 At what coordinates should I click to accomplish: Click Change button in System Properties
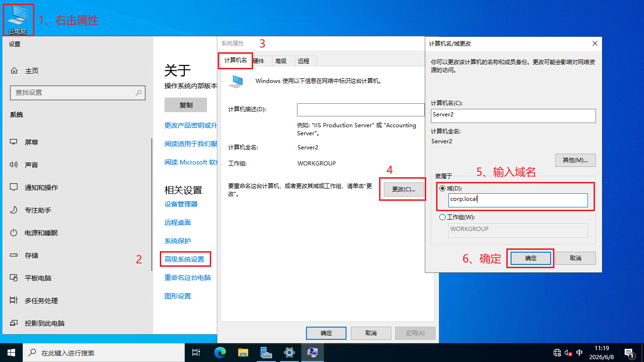click(x=404, y=189)
